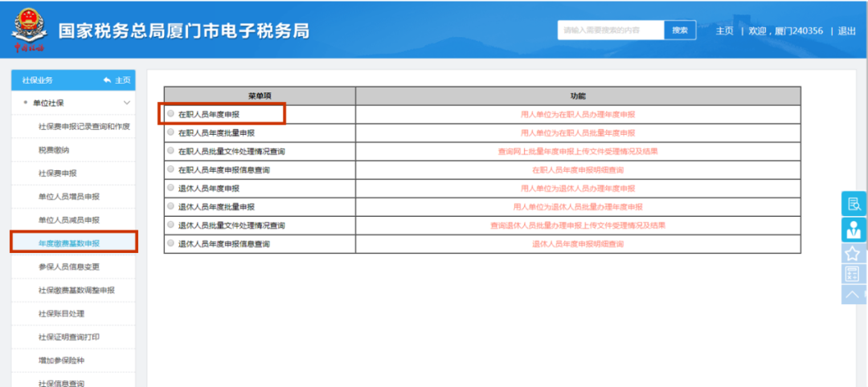
Task: Open 年度缴费基数申报 in the sidebar
Action: tap(69, 242)
